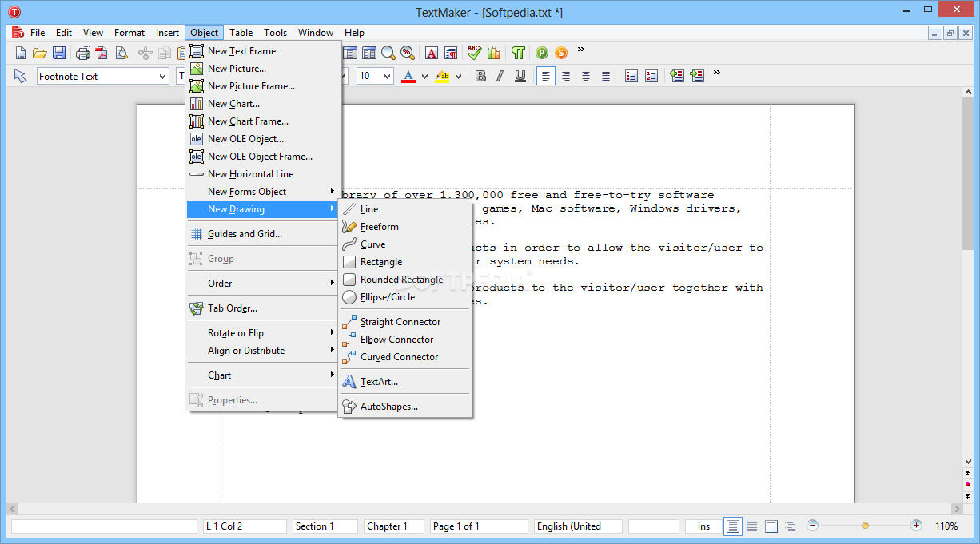
Task: Open the File menu
Action: coord(38,33)
